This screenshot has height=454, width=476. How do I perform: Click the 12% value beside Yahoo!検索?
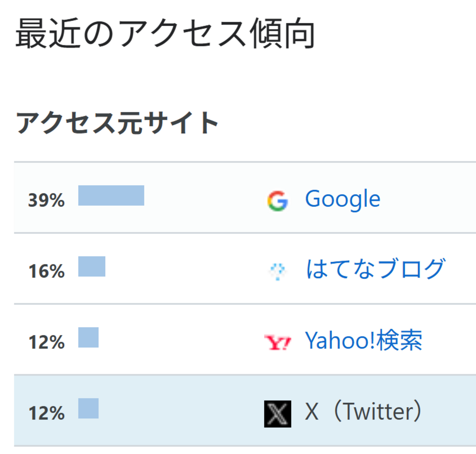coord(47,342)
